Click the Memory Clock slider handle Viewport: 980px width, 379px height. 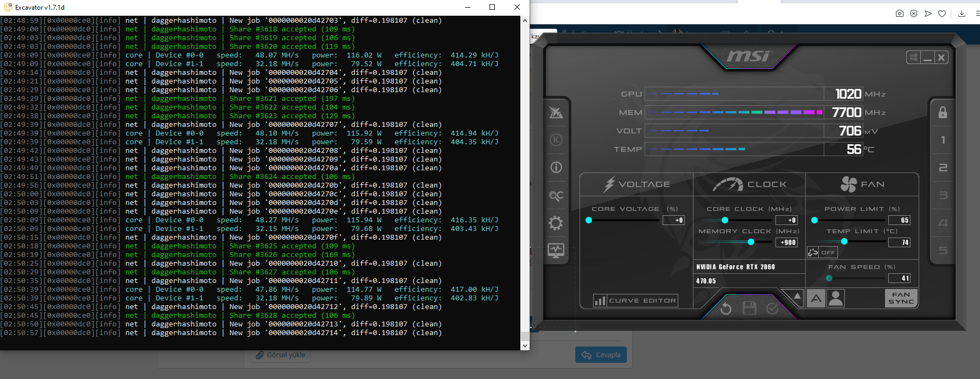[x=751, y=242]
